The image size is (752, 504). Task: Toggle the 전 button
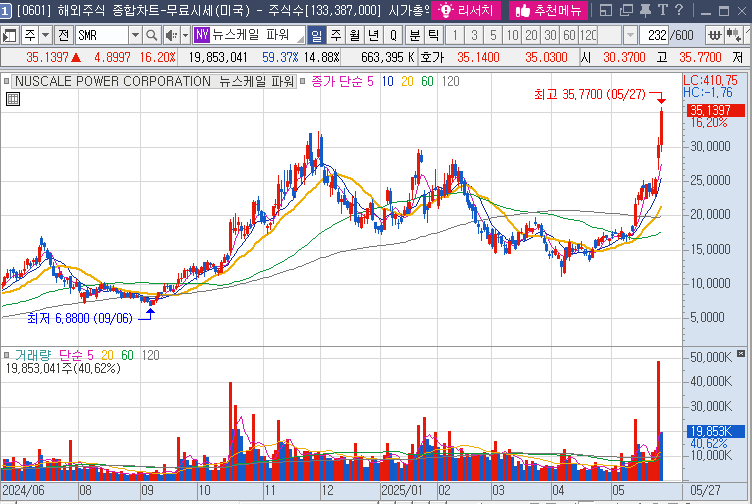click(x=63, y=35)
